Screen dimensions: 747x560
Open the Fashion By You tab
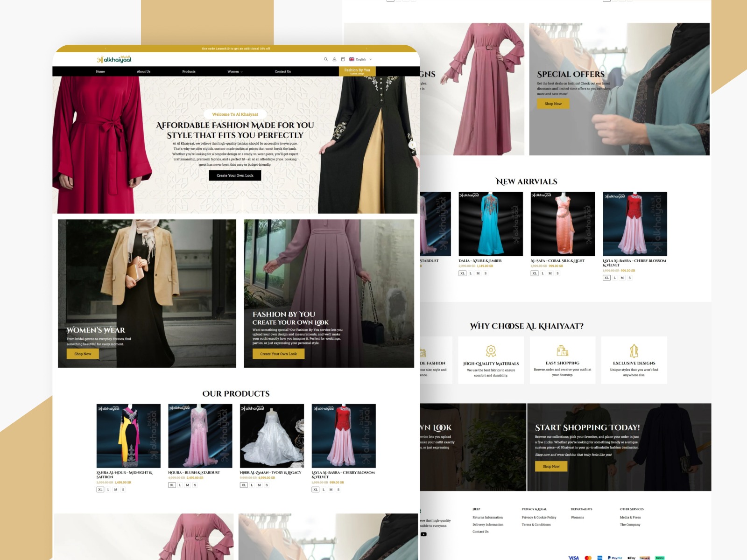tap(357, 71)
